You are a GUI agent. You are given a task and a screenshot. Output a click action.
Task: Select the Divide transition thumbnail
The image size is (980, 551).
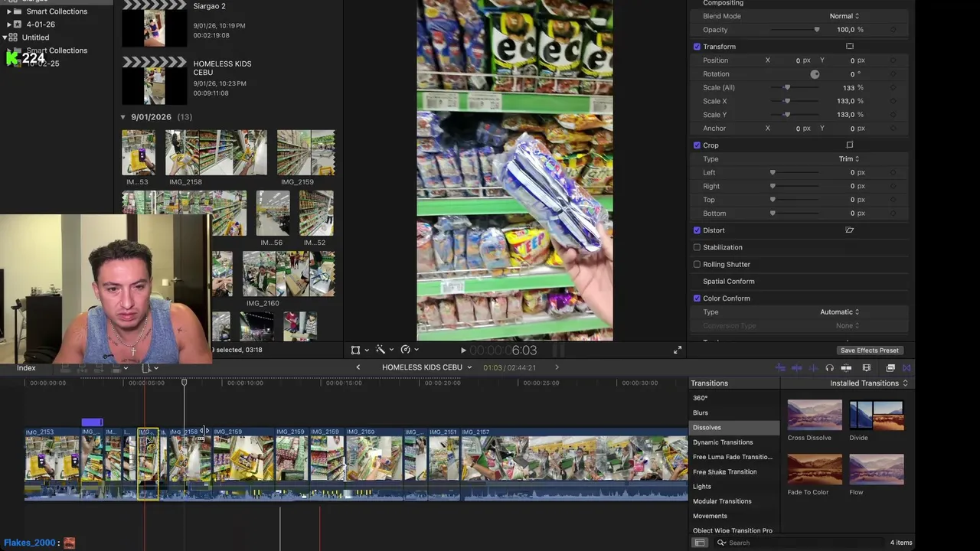[x=877, y=415]
